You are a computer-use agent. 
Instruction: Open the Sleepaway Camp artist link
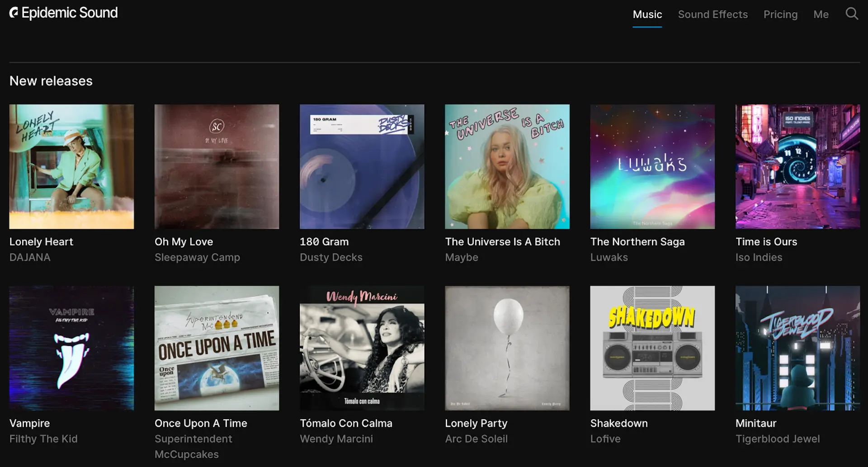[x=197, y=257]
